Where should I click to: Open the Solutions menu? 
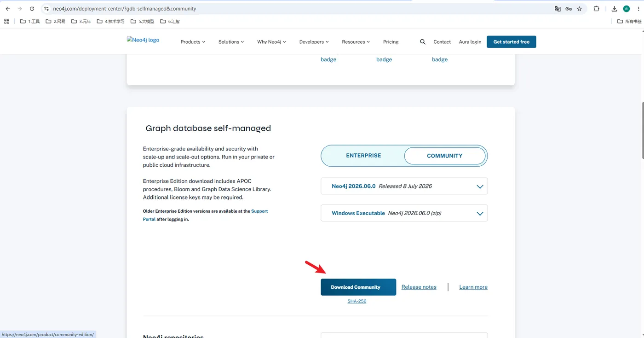[x=231, y=42]
